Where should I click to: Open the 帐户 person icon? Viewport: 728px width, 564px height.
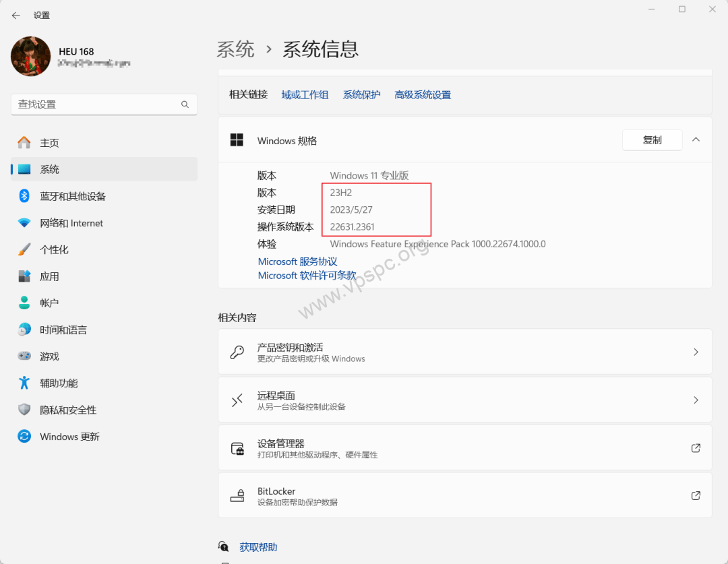[24, 303]
